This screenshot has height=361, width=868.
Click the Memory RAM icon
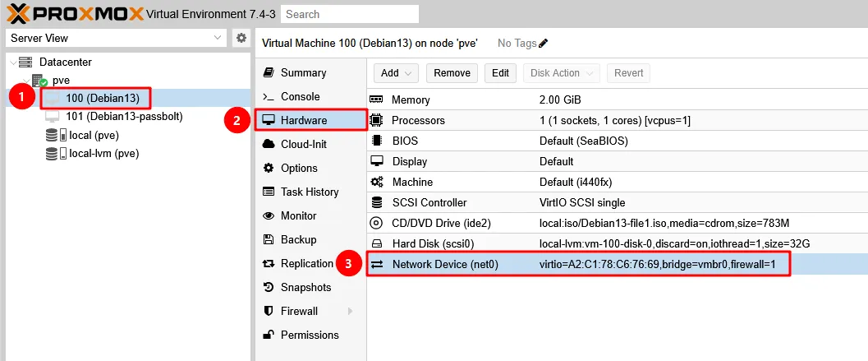[376, 100]
